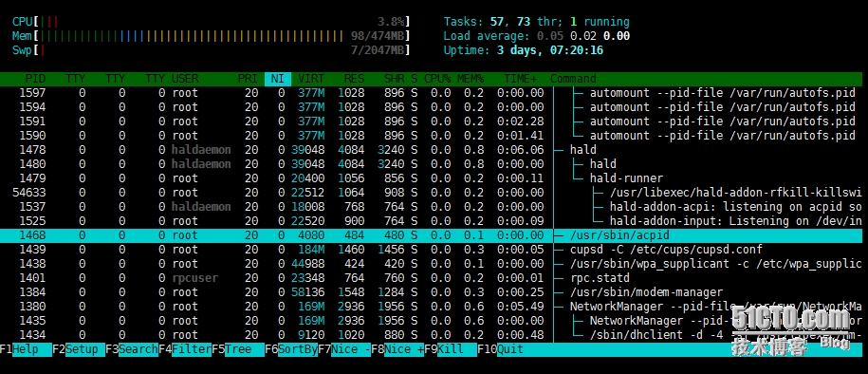Click the 98/474MB memory value
The width and height of the screenshot is (868, 374).
click(x=379, y=37)
